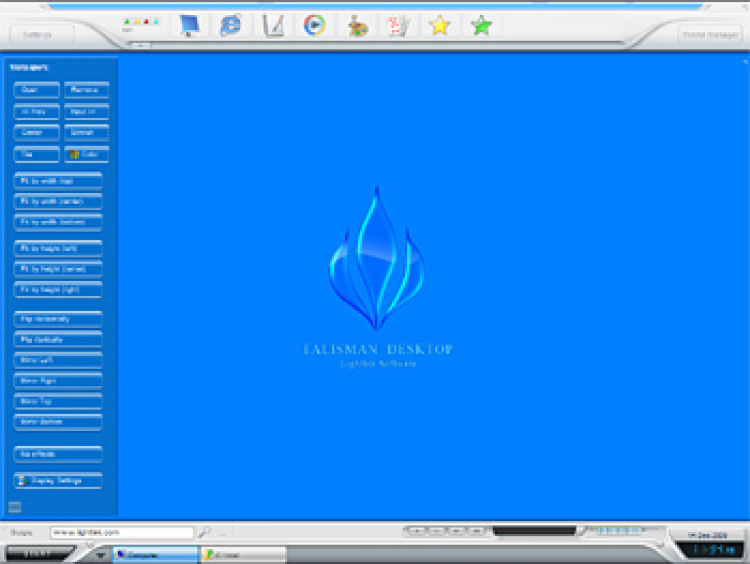This screenshot has height=564, width=750.
Task: Click the green star icon
Action: 481,25
